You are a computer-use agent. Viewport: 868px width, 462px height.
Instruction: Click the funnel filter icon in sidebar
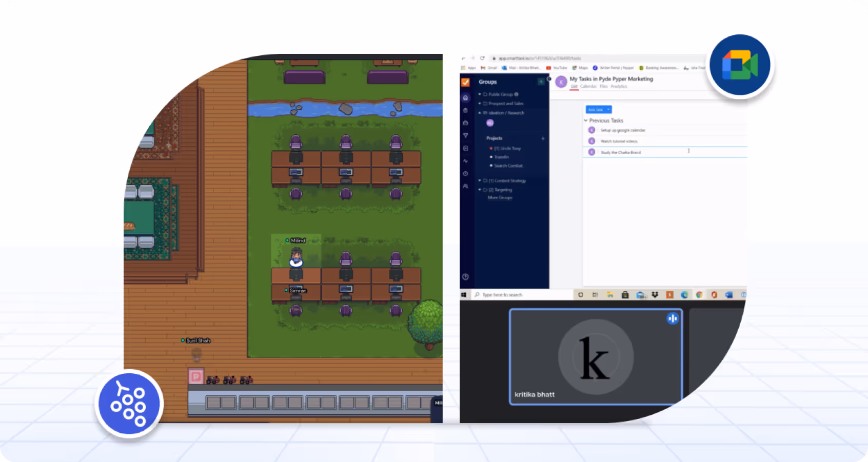coord(465,135)
